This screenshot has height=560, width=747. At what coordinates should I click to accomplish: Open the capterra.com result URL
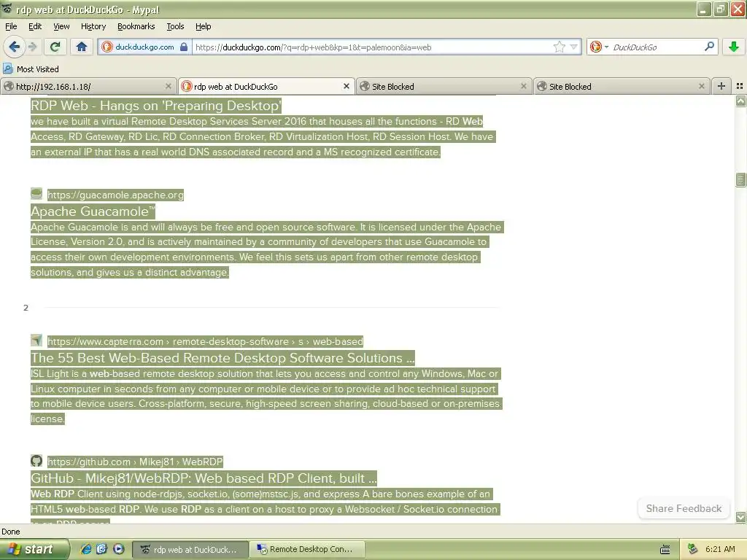click(205, 341)
